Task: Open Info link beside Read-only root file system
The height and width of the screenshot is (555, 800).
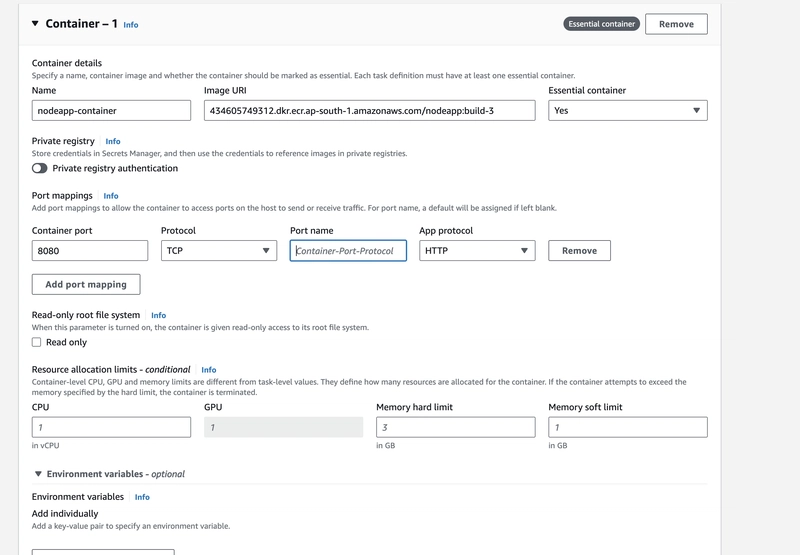Action: point(159,315)
